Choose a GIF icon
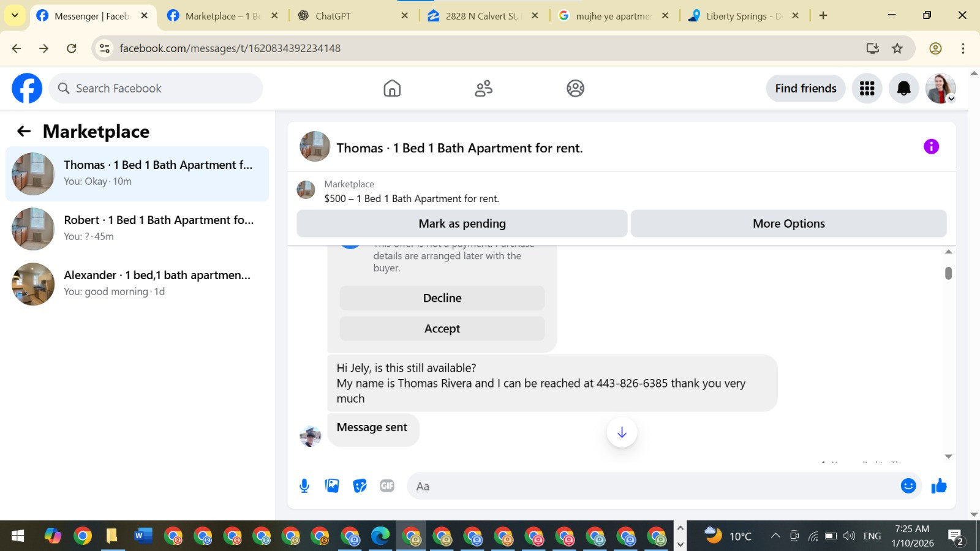This screenshot has width=980, height=551. (x=387, y=486)
